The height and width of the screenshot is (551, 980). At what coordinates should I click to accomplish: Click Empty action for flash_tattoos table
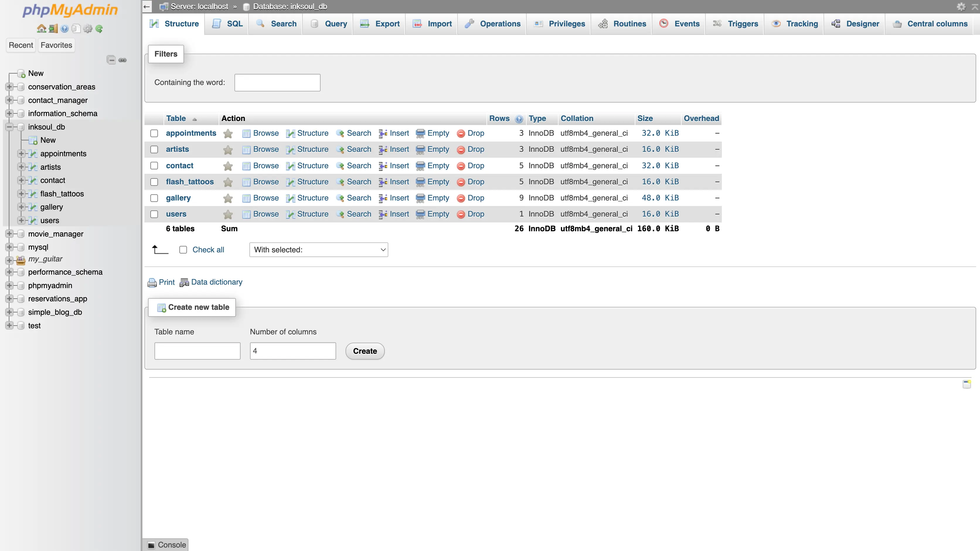pyautogui.click(x=433, y=182)
